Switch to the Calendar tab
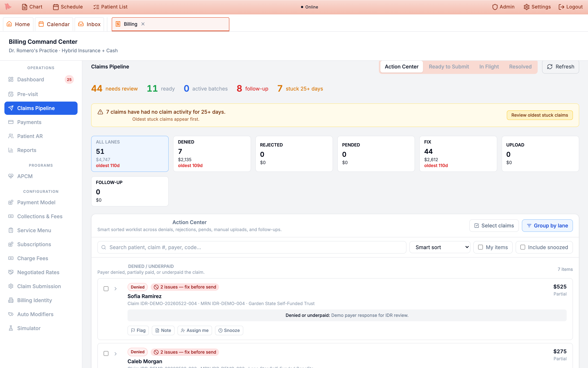Image resolution: width=588 pixels, height=368 pixels. coord(54,24)
